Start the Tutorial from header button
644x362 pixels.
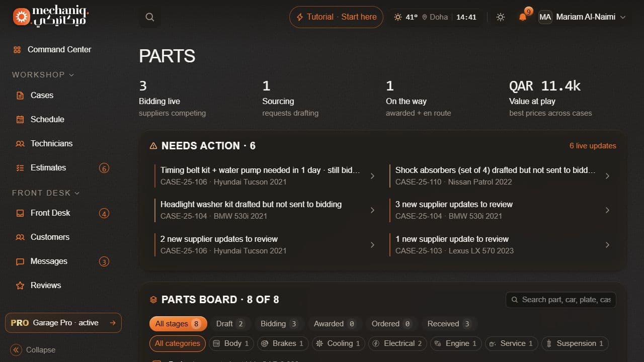336,17
